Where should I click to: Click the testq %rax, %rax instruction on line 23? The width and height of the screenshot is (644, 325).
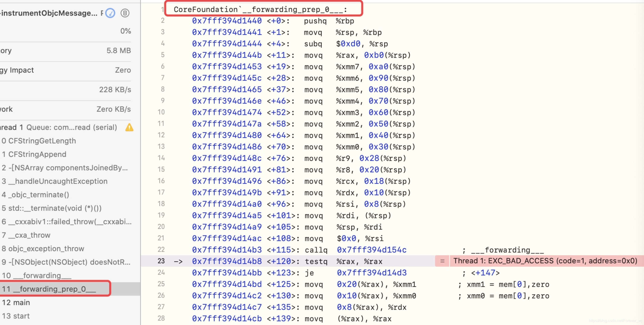(344, 262)
